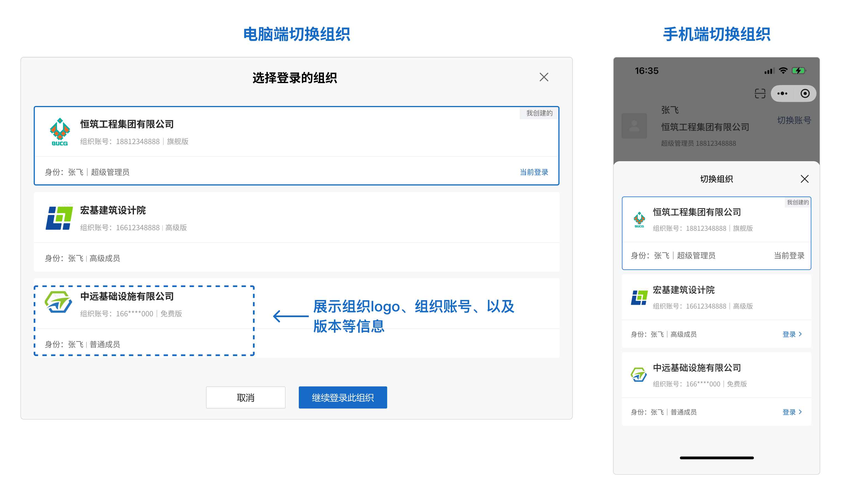Click the 恒筑工程集团 BUCG logo in desktop dialog

[x=59, y=132]
